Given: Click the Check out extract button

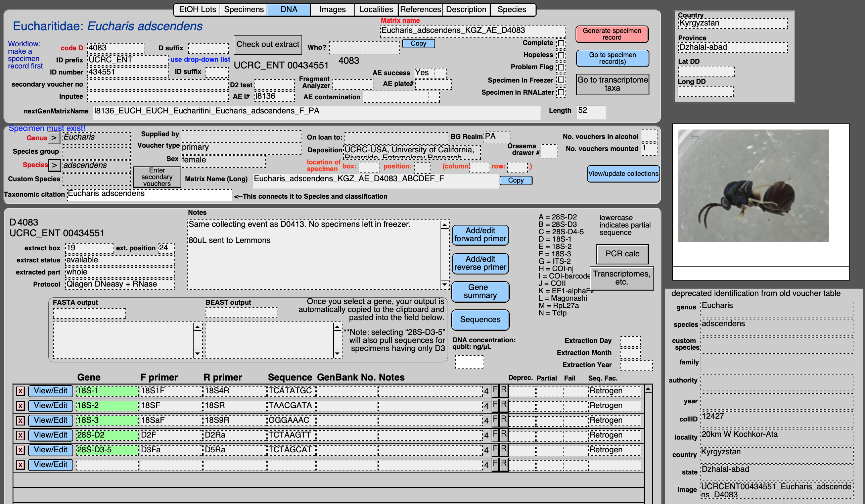Looking at the screenshot, I should click(268, 45).
